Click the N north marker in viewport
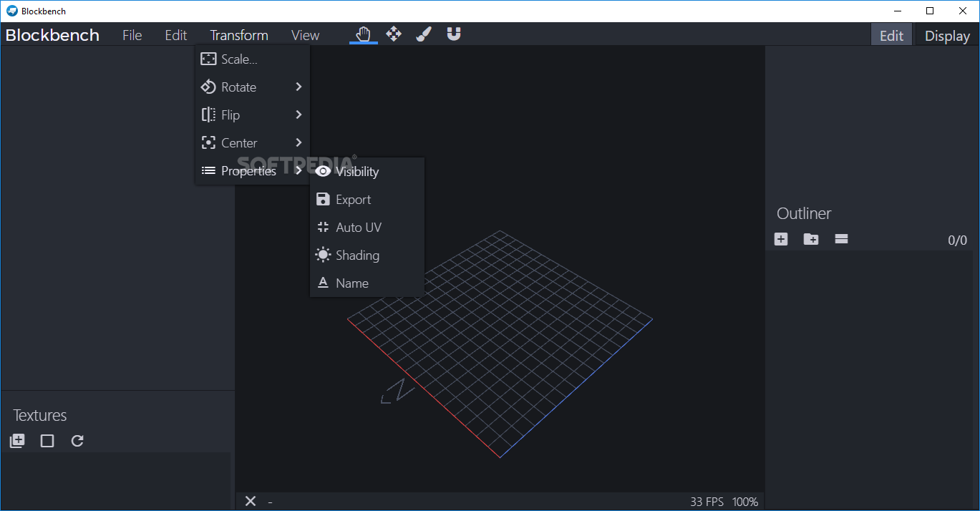 (397, 391)
